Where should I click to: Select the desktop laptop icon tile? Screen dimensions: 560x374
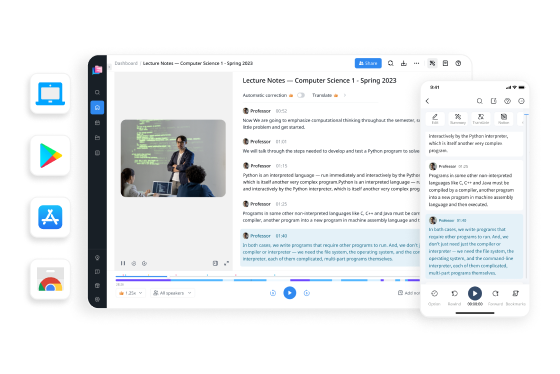coord(50,94)
